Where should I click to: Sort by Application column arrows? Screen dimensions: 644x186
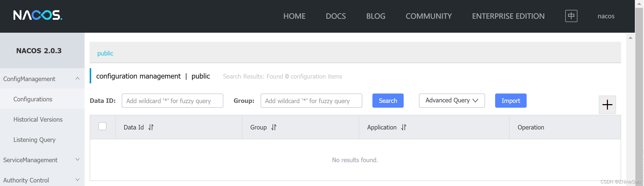pos(404,127)
